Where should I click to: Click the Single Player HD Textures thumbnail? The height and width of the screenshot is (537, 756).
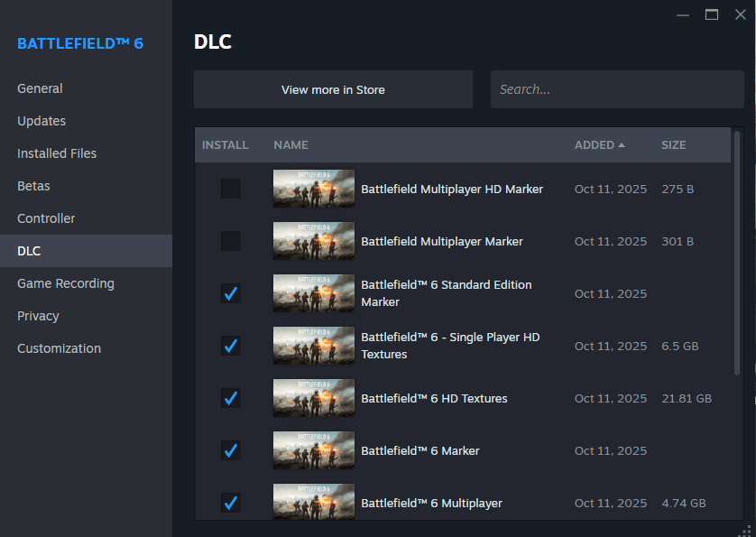313,346
